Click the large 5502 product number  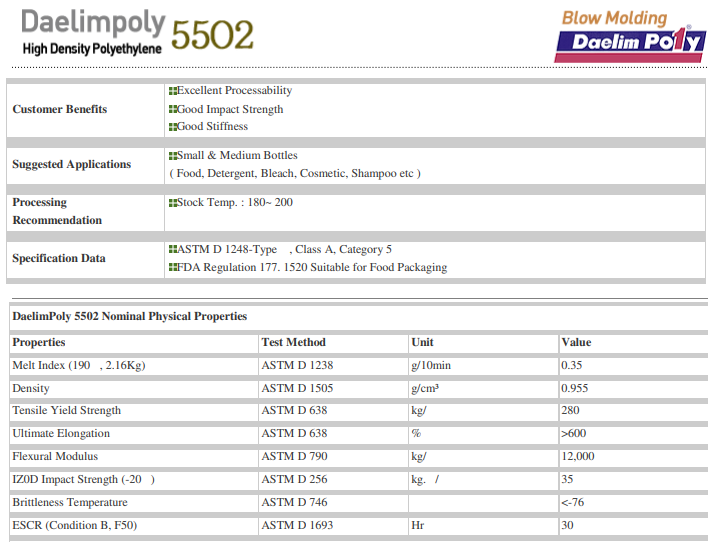tap(212, 34)
